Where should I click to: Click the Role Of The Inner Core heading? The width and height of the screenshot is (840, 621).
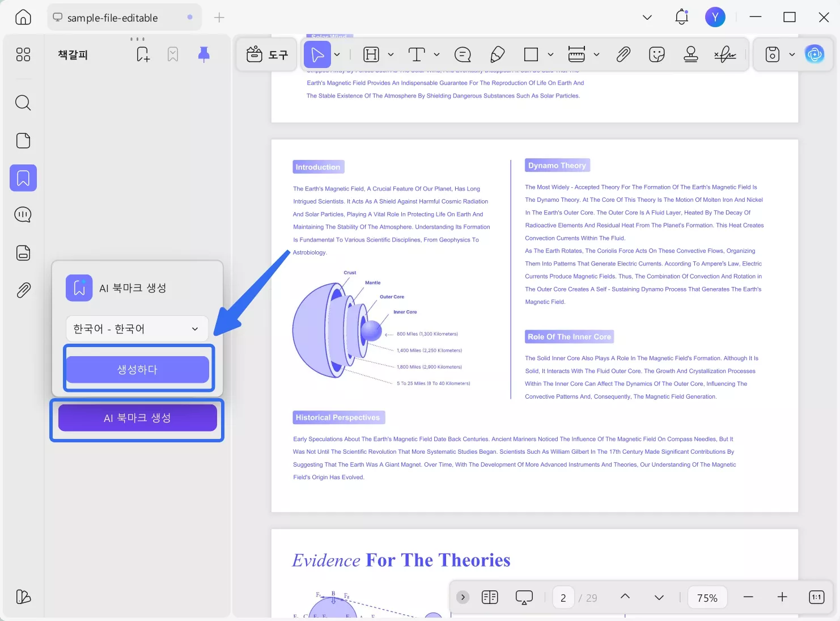click(570, 336)
